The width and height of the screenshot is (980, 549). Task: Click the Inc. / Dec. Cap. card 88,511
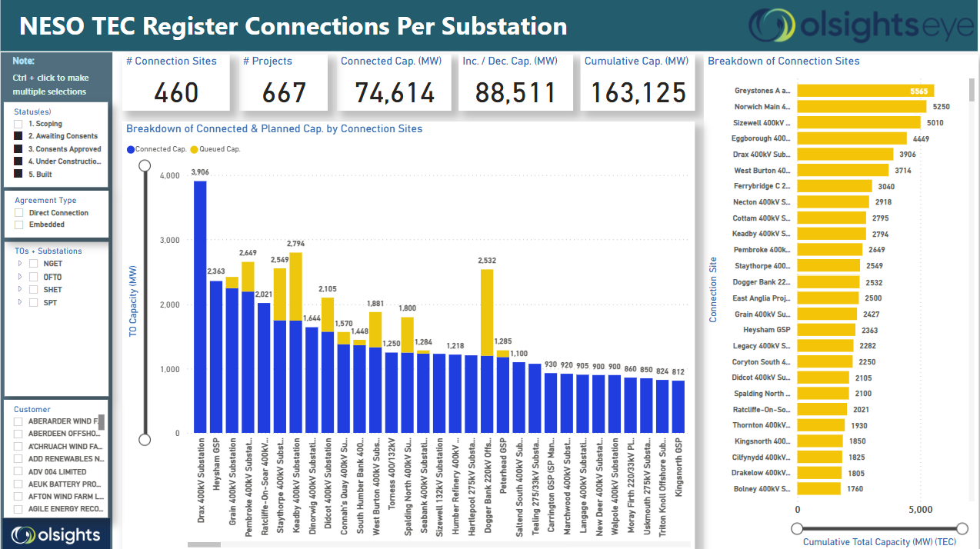515,93
